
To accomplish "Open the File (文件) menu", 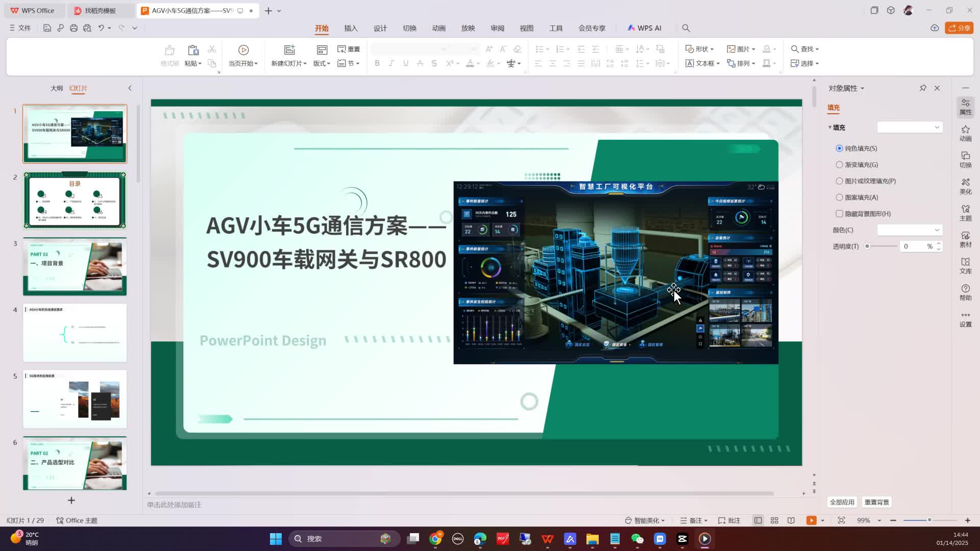I will (x=20, y=28).
